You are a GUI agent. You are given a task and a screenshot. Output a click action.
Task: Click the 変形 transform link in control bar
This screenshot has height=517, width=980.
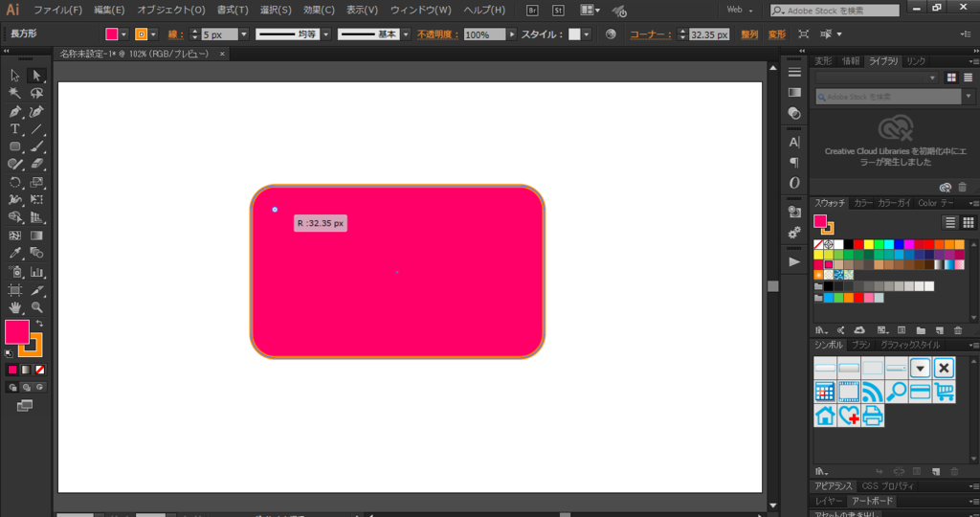777,34
